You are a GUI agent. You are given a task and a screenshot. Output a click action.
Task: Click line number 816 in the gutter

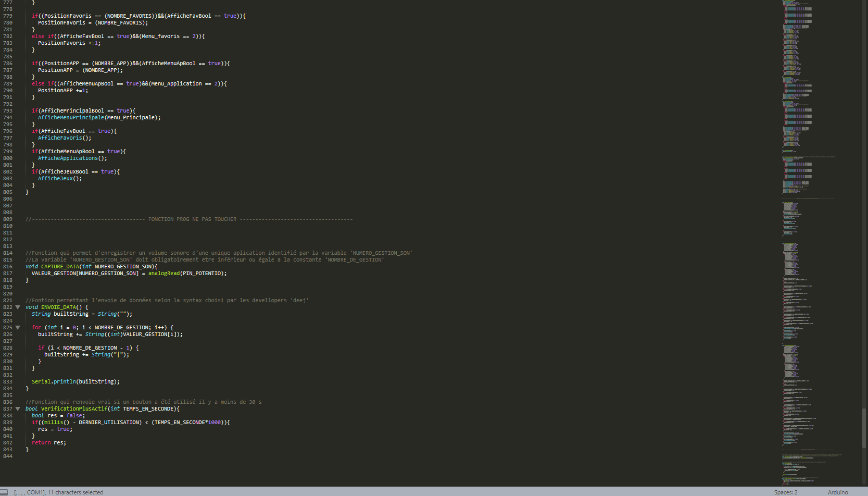point(8,267)
